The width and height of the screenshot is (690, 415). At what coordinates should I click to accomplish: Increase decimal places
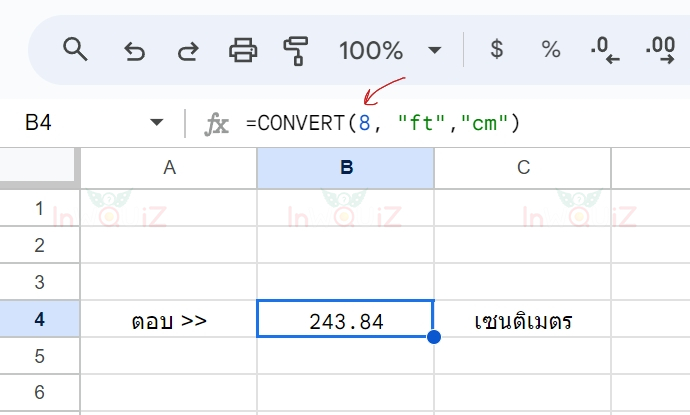[661, 50]
